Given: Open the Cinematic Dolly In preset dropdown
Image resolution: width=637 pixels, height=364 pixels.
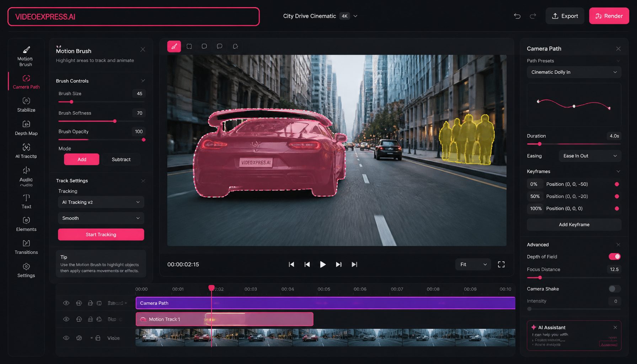Looking at the screenshot, I should [x=574, y=72].
